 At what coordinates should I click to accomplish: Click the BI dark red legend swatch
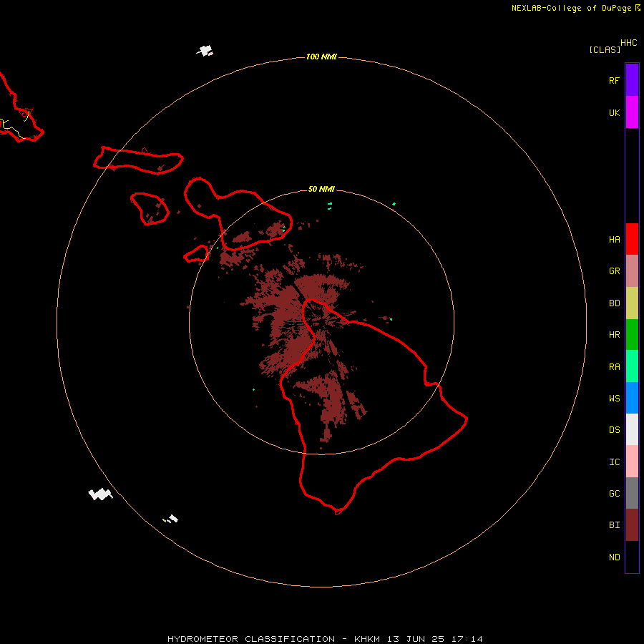pyautogui.click(x=632, y=525)
